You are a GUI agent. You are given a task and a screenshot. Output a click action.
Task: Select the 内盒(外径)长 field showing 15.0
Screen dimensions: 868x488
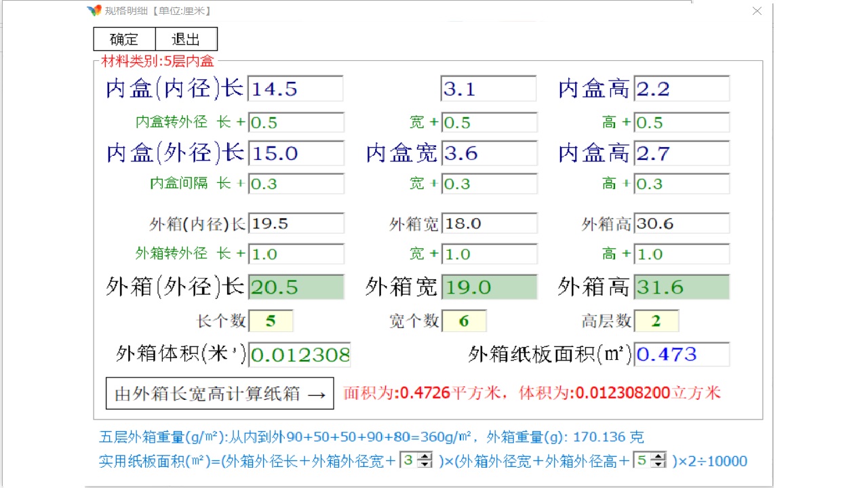coord(296,153)
